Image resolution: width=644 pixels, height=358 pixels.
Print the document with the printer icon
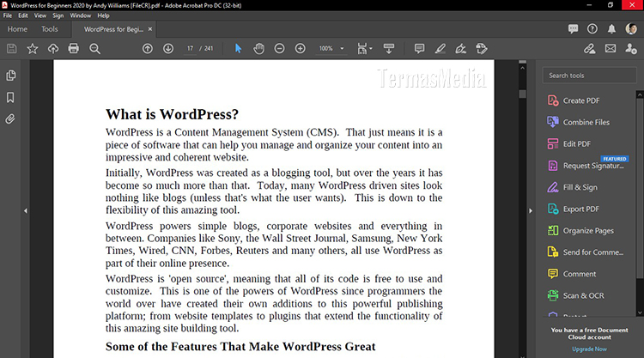74,49
